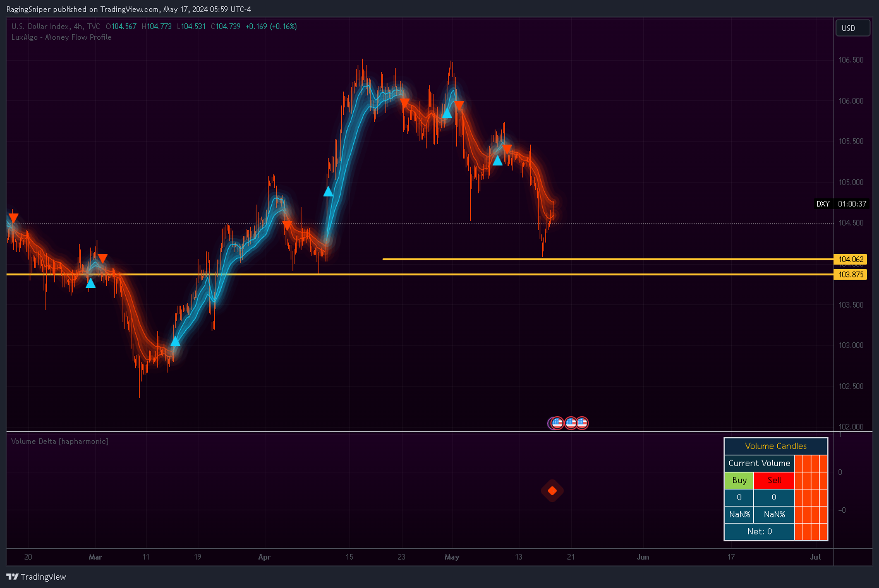Click the H104.773 high value
Image resolution: width=879 pixels, height=588 pixels.
pos(157,27)
